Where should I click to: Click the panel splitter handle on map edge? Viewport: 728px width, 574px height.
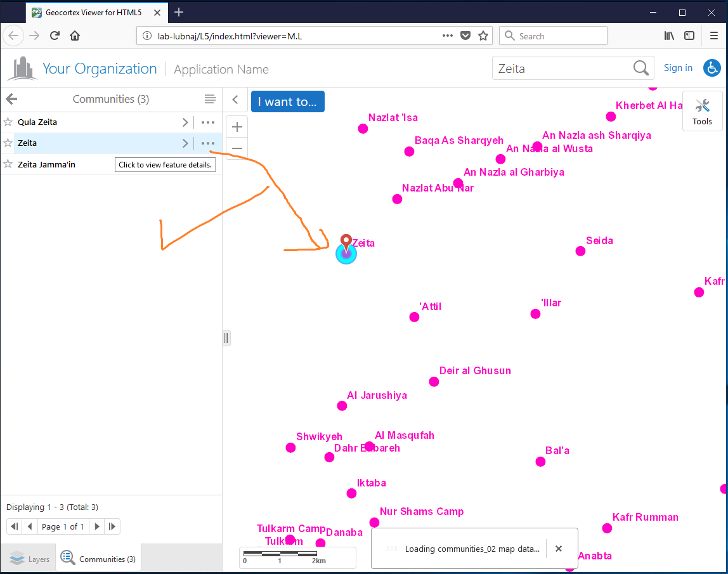coord(226,337)
